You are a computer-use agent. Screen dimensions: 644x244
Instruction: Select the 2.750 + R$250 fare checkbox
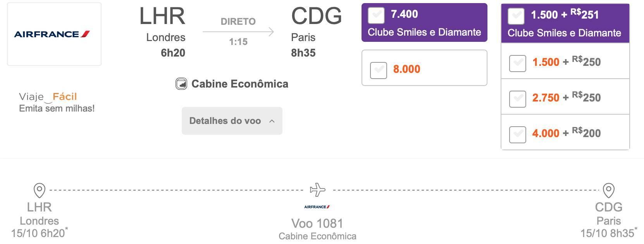pyautogui.click(x=517, y=99)
